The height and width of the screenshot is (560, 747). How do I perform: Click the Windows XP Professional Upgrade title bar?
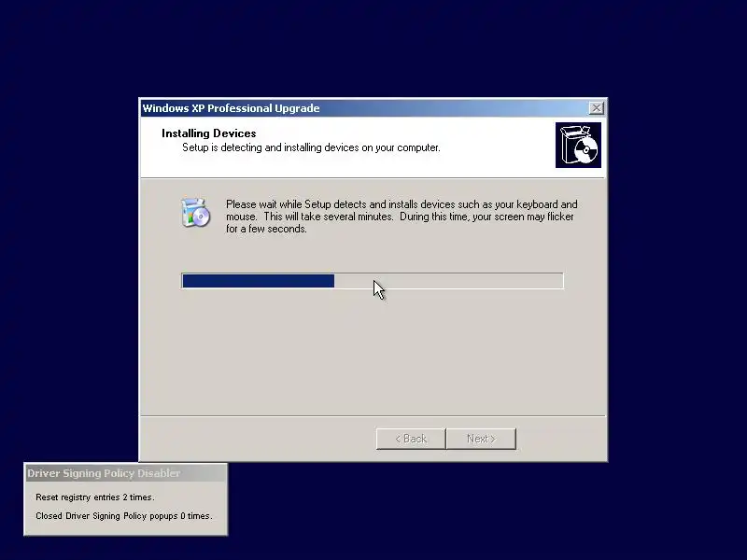(373, 108)
